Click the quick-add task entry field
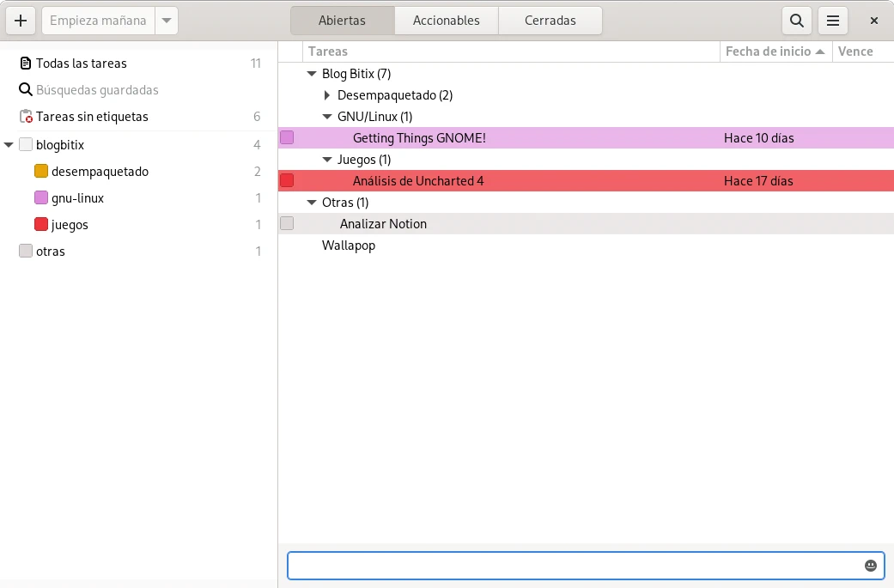Viewport: 894px width, 588px height. click(x=571, y=566)
